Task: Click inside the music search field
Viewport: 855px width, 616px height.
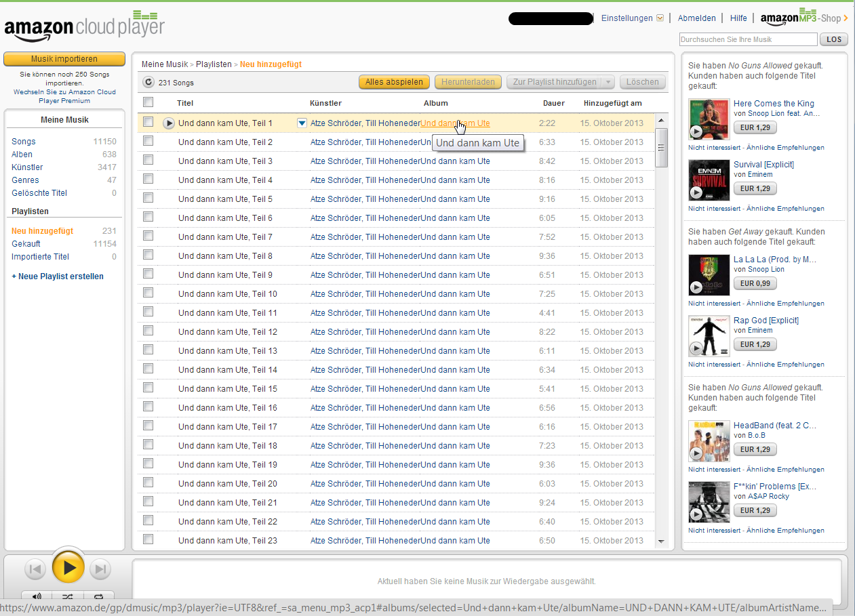Action: click(748, 39)
